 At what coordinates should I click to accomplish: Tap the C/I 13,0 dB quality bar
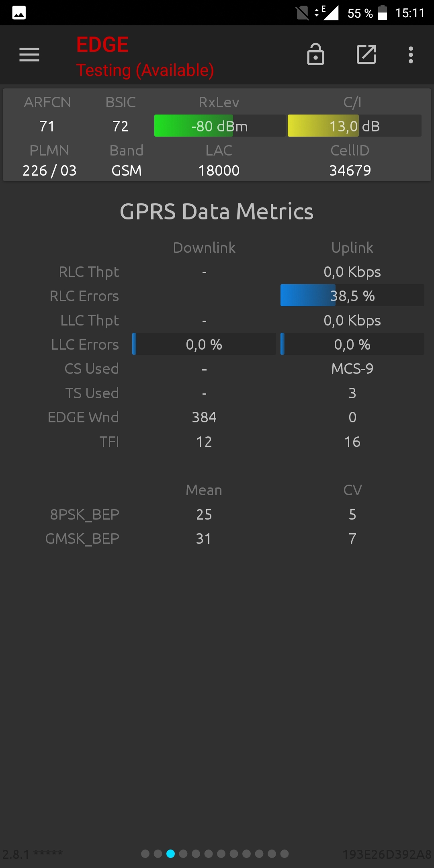coord(354,126)
